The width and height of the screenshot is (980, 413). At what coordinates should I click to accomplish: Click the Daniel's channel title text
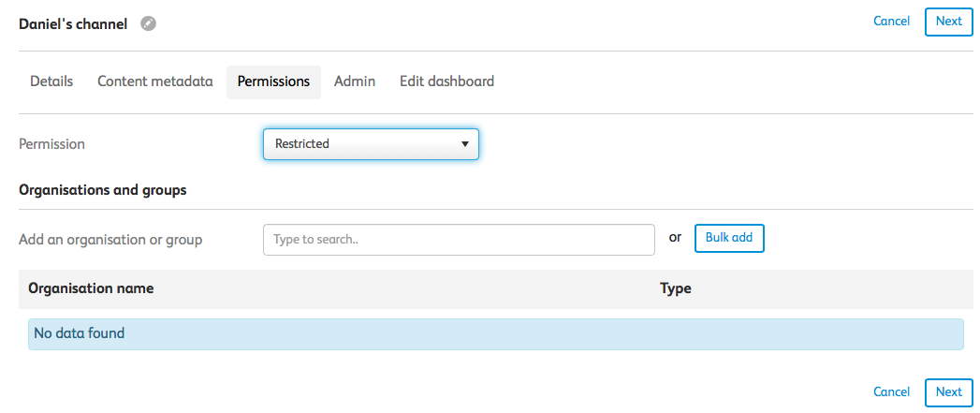(x=73, y=24)
